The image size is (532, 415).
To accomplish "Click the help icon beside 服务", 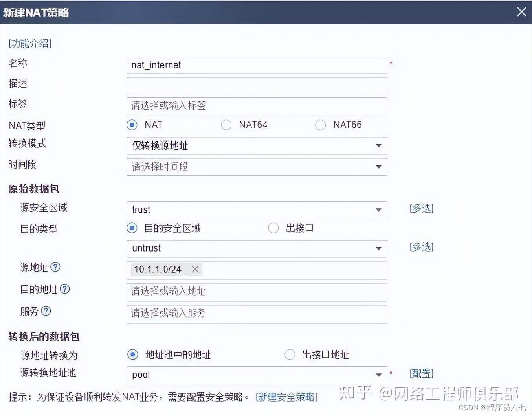I will 46,311.
